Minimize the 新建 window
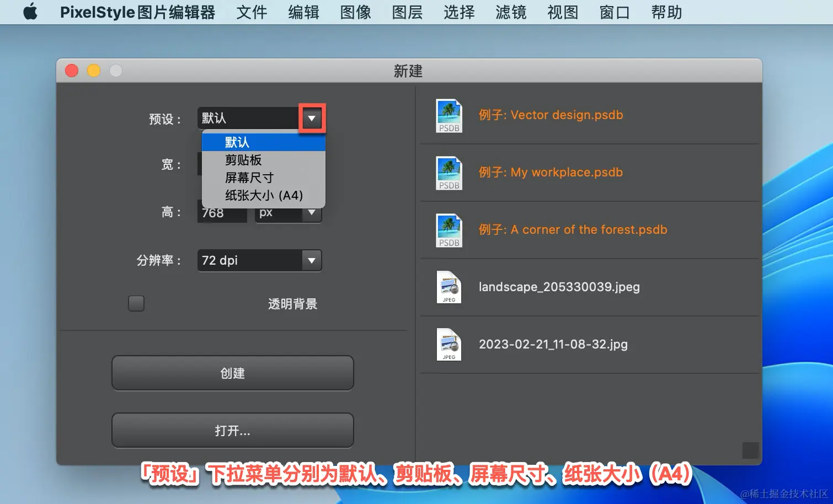 click(x=94, y=71)
